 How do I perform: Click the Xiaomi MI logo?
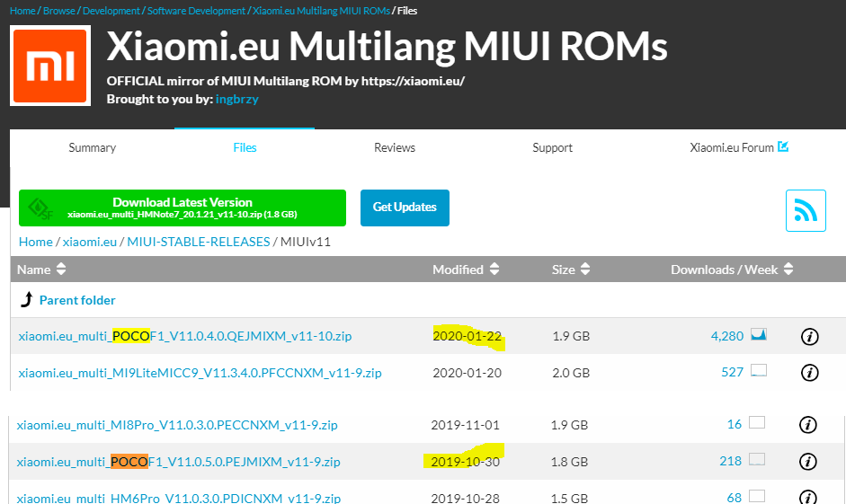coord(50,66)
